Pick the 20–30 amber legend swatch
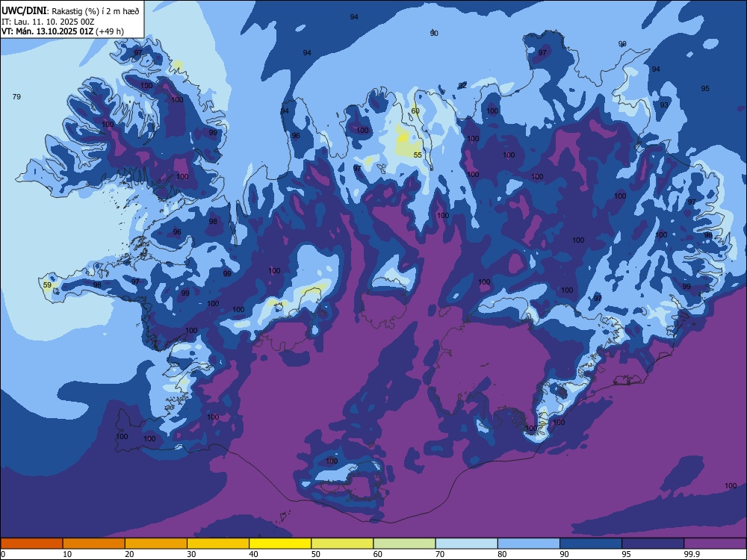This screenshot has height=560, width=747. point(156,544)
